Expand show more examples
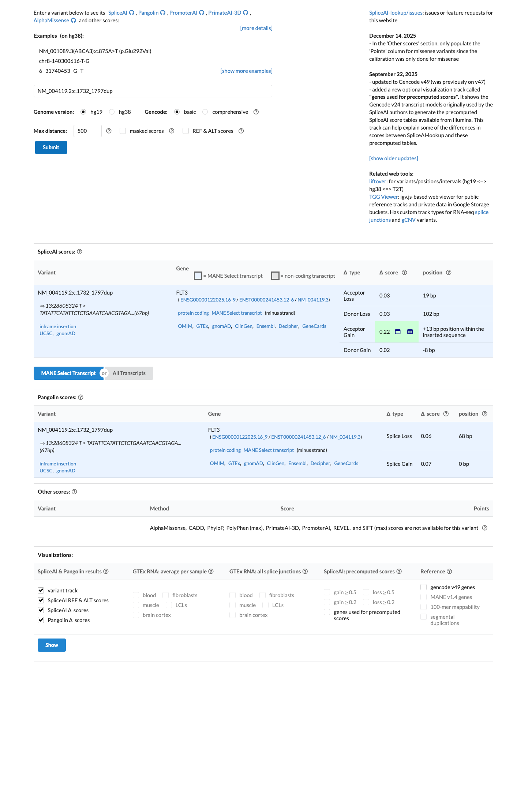The image size is (532, 805). (x=246, y=71)
